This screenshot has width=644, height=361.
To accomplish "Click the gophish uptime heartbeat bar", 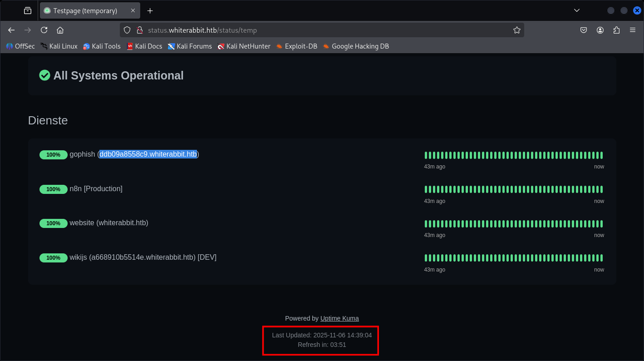I will tap(513, 155).
